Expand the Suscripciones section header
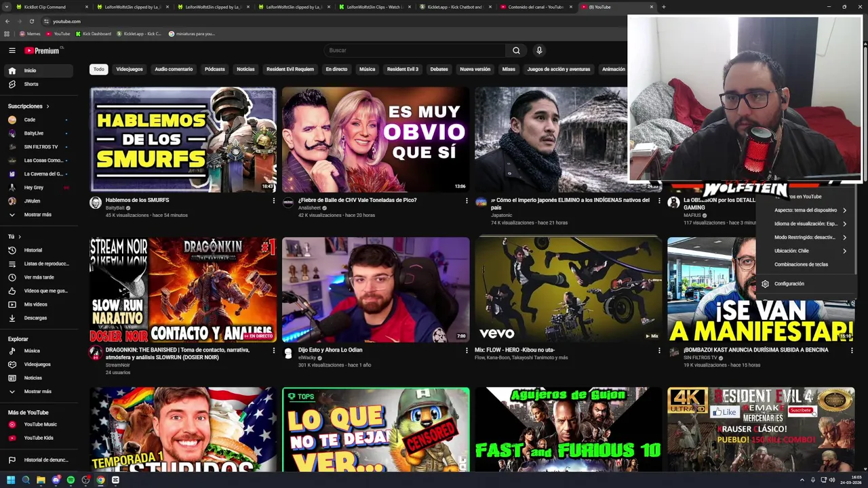 coord(28,106)
